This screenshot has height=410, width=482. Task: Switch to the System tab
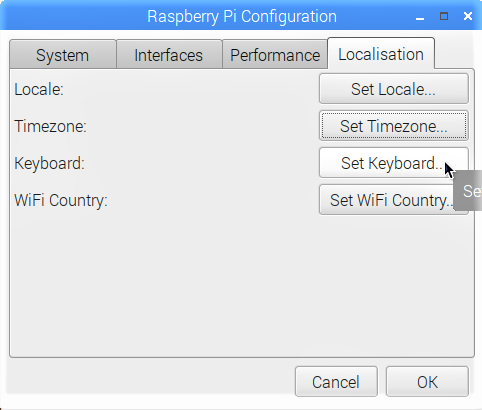point(63,55)
